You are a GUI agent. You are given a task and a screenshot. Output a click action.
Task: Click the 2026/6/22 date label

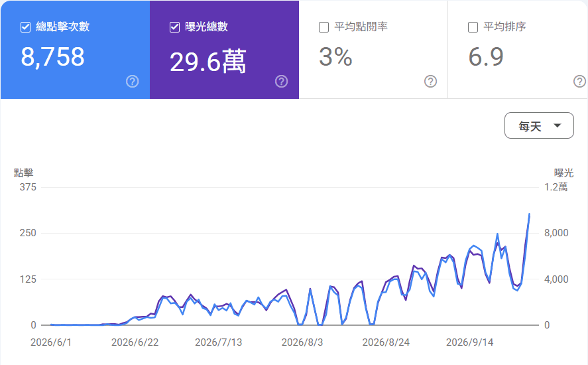click(135, 342)
